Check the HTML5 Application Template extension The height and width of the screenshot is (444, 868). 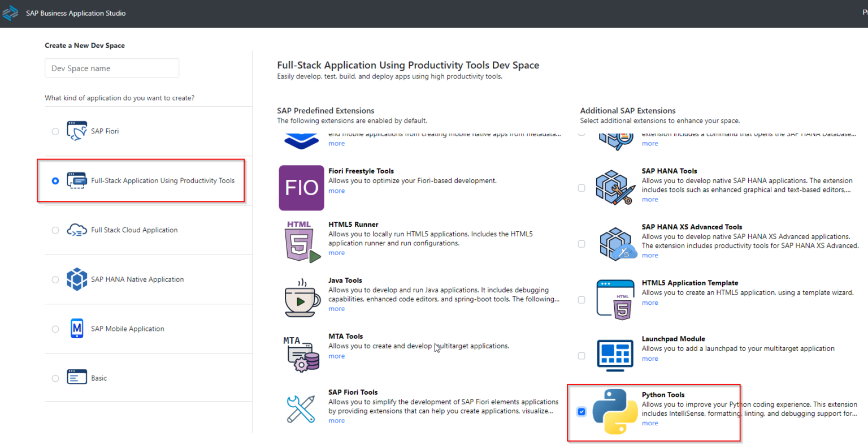pos(581,299)
